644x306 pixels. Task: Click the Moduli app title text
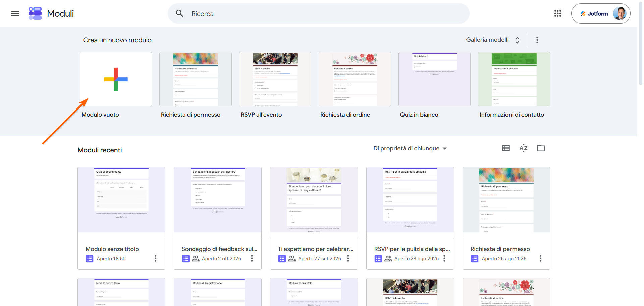[60, 13]
